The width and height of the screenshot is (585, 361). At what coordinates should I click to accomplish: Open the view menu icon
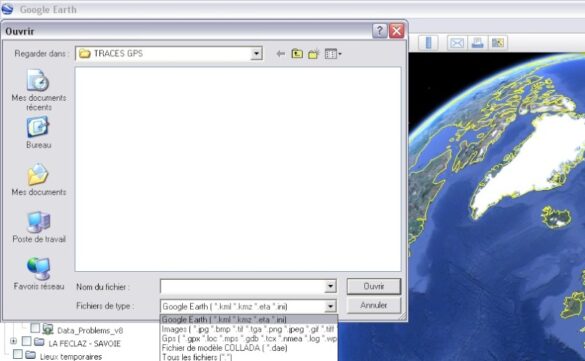333,54
